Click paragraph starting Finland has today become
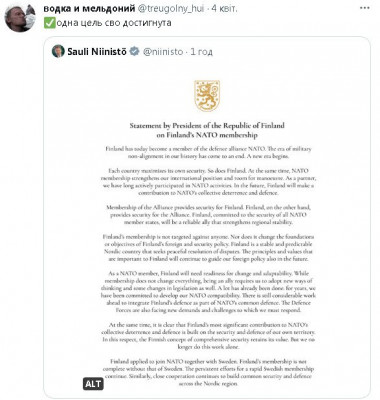The image size is (380, 400). tap(208, 152)
